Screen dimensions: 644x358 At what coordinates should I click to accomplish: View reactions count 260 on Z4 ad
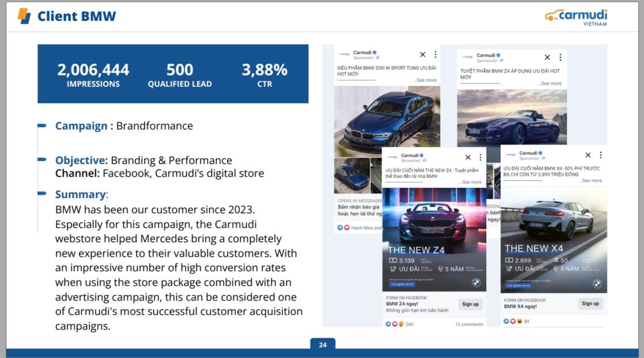click(x=399, y=325)
